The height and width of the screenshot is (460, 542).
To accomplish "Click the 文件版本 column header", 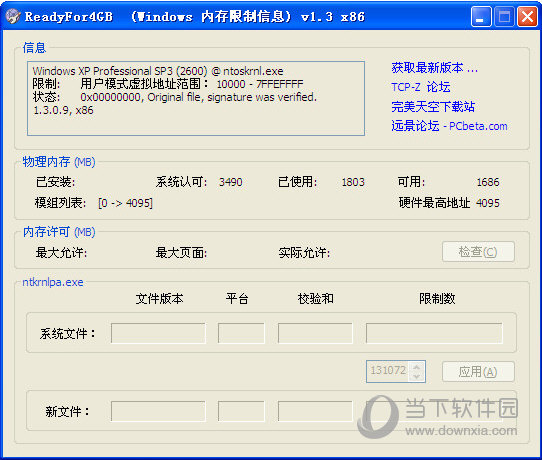I will tap(159, 299).
